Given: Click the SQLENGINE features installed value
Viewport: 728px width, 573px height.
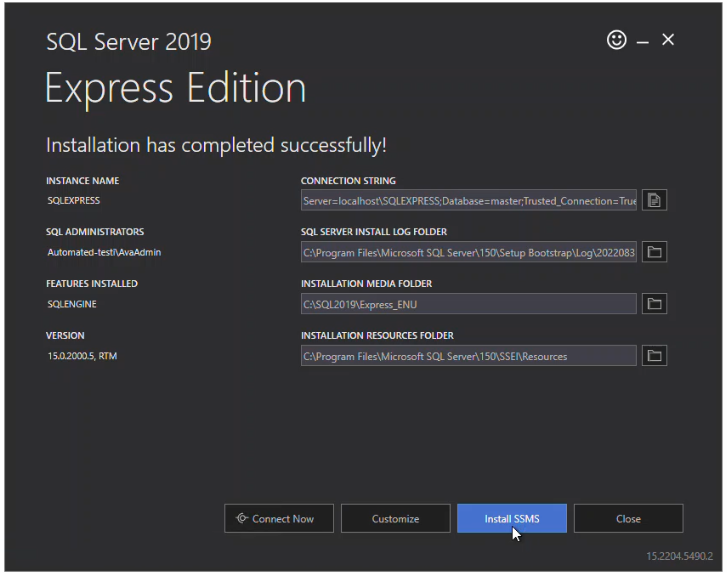Looking at the screenshot, I should pyautogui.click(x=72, y=304).
